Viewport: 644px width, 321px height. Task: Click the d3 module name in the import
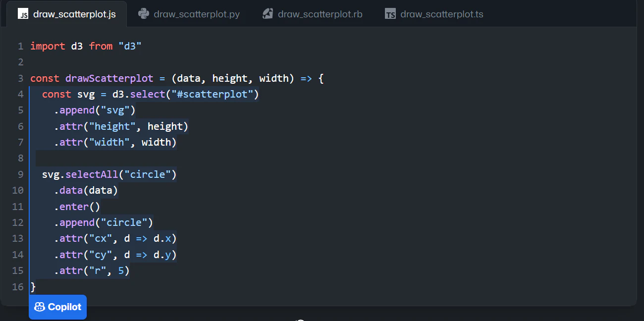[x=76, y=46]
